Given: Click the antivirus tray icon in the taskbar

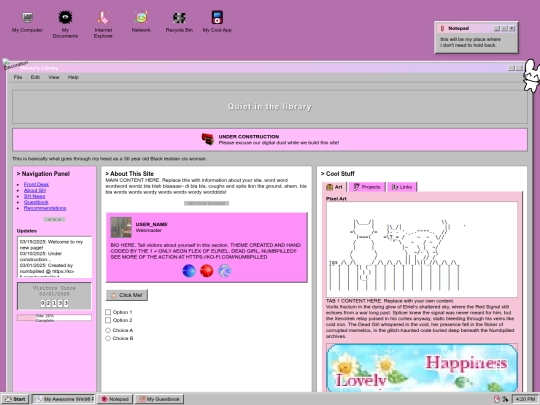Looking at the screenshot, I should click(496, 399).
